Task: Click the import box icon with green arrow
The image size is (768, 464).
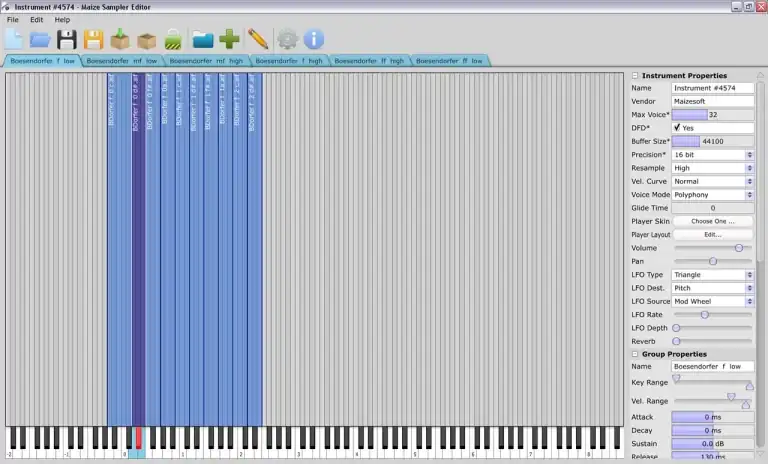Action: (x=120, y=39)
